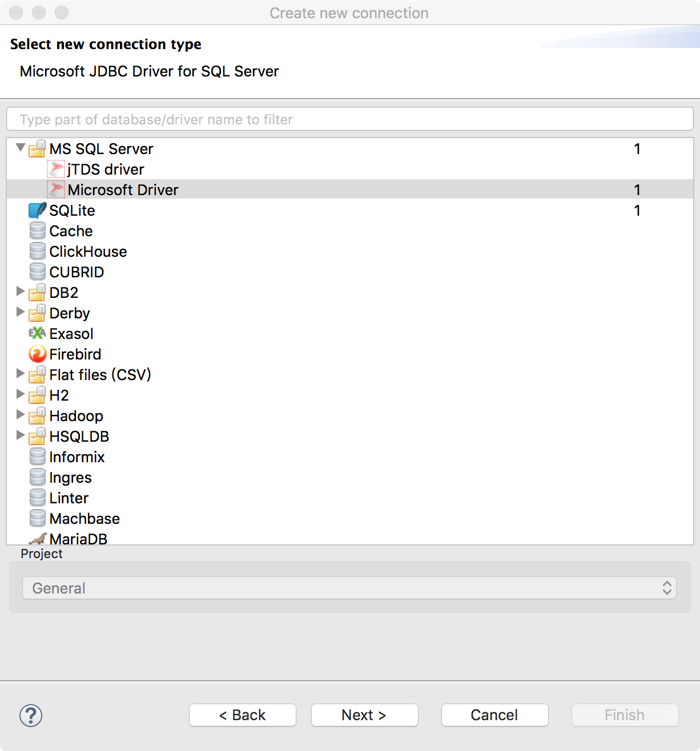Viewport: 700px width, 751px height.
Task: Select the CUBRID database entry
Action: pos(77,272)
